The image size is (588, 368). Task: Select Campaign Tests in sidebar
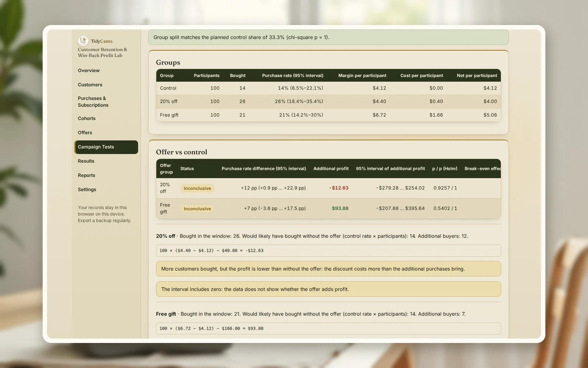[106, 147]
